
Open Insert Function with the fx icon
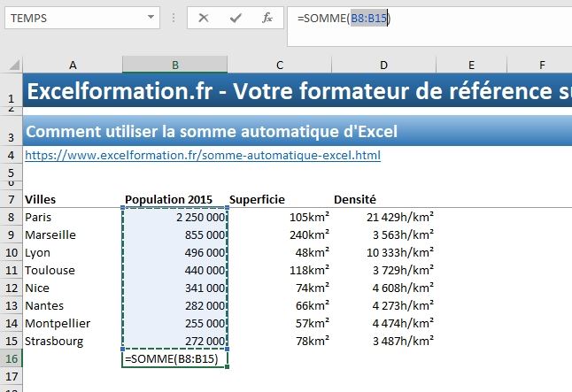pyautogui.click(x=267, y=18)
